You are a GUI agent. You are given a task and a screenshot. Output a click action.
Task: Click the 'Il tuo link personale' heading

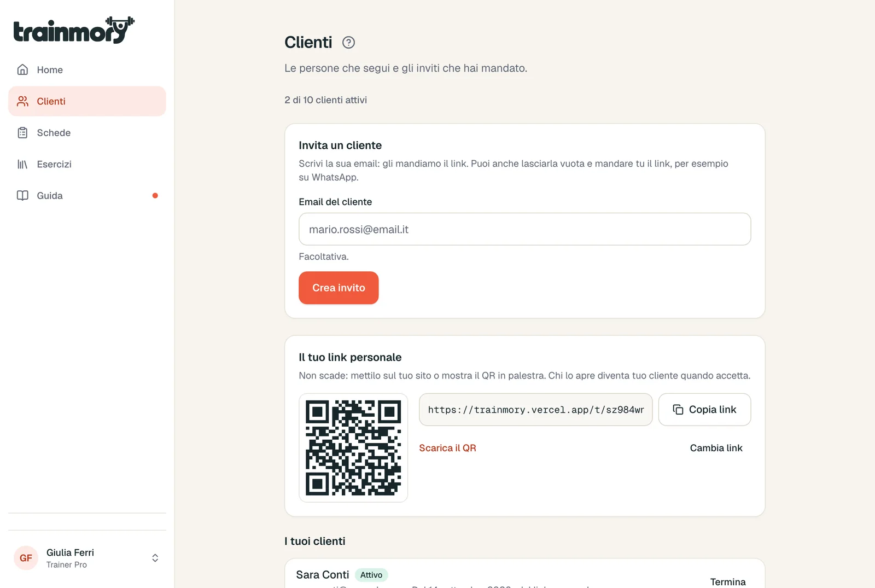click(x=350, y=357)
